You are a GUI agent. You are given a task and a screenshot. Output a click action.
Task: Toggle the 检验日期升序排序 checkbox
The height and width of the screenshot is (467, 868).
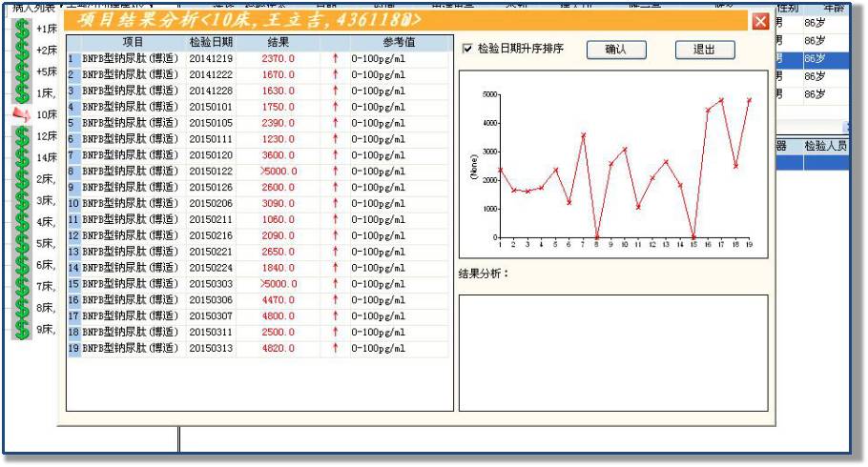[467, 49]
